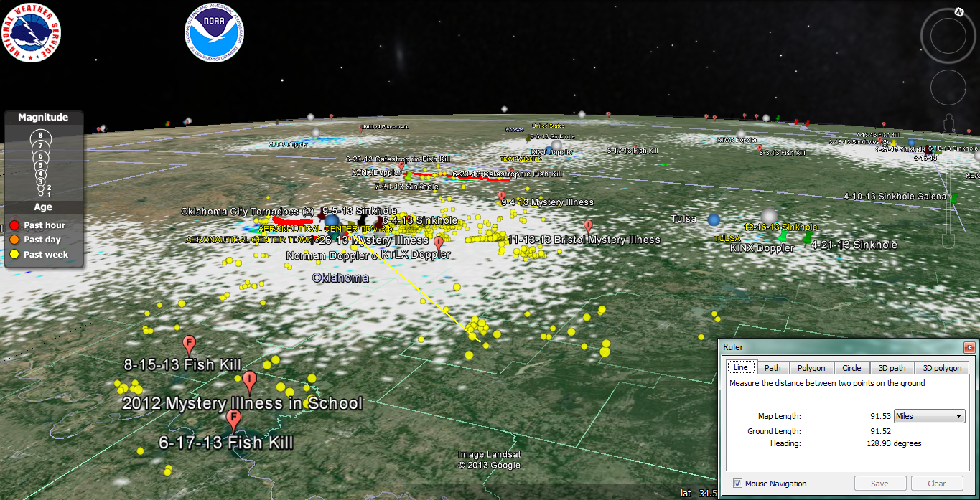Uncheck the Mouse Navigation checkbox
This screenshot has width=980, height=500.
point(737,484)
